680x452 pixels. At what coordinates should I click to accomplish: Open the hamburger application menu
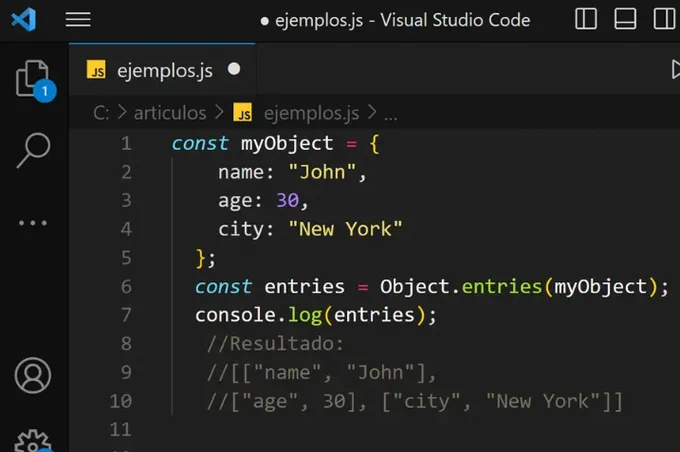(x=78, y=20)
